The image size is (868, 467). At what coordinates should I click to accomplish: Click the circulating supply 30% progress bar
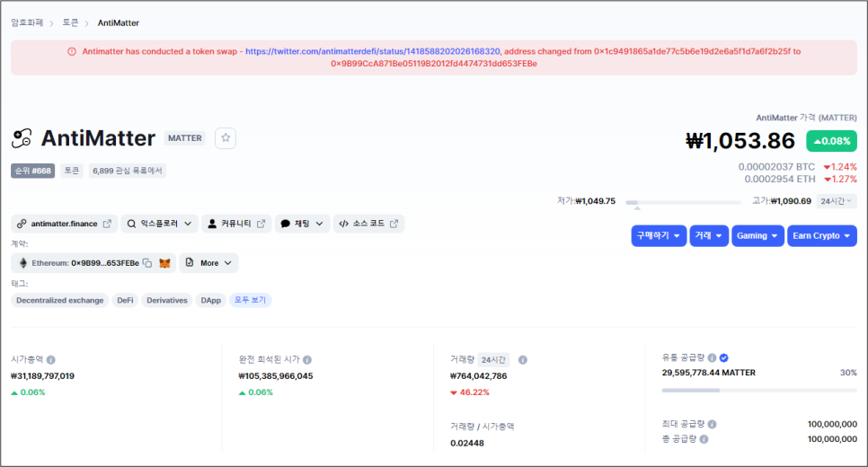tap(759, 391)
